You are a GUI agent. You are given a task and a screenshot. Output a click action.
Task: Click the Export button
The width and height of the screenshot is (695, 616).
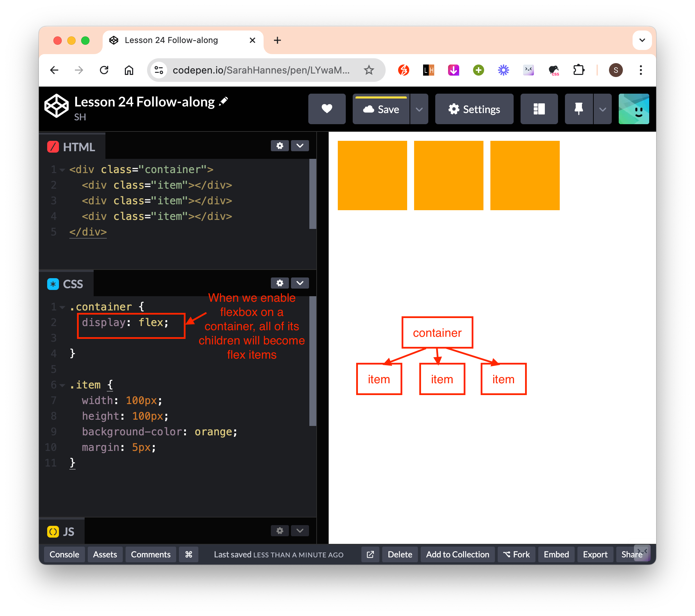595,554
